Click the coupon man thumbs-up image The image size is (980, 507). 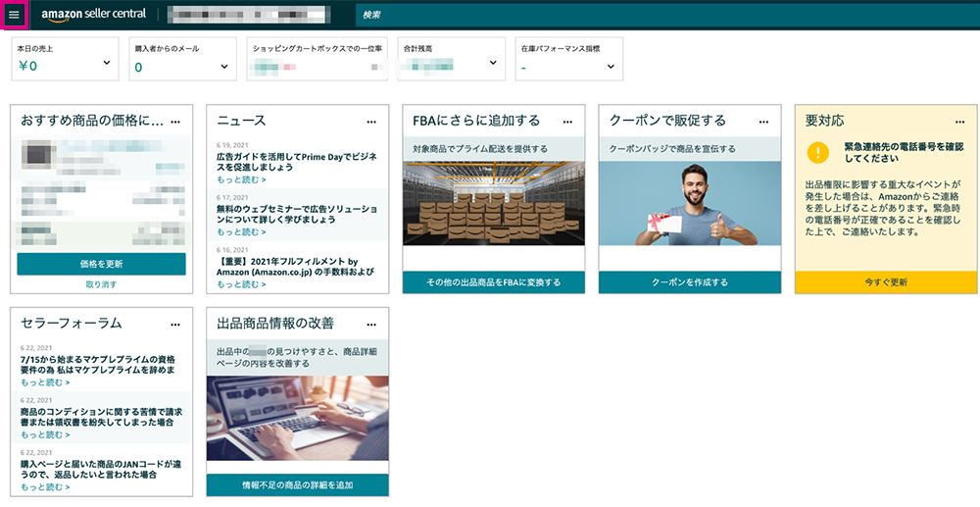[690, 203]
